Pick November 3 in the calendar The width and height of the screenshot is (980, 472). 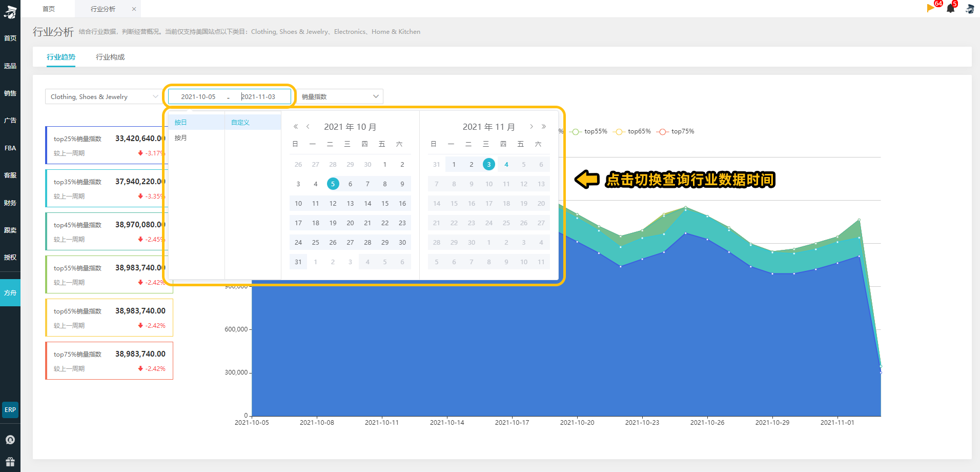click(x=489, y=164)
